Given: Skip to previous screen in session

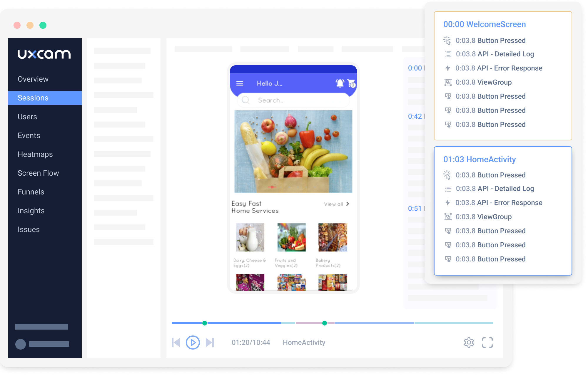Looking at the screenshot, I should 176,343.
